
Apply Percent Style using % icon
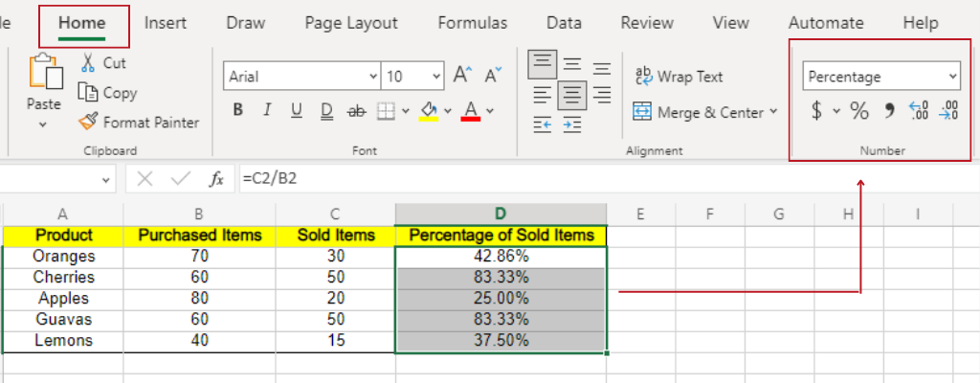[x=859, y=111]
